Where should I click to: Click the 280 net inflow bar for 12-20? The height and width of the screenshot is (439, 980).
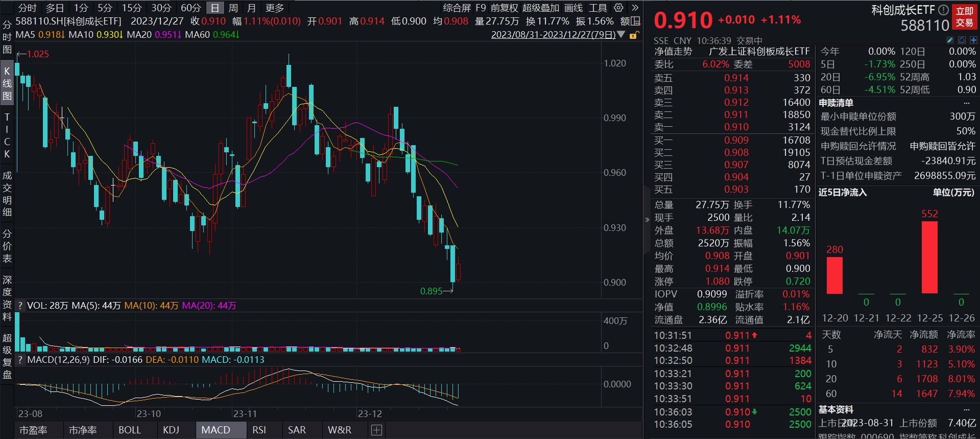point(834,275)
